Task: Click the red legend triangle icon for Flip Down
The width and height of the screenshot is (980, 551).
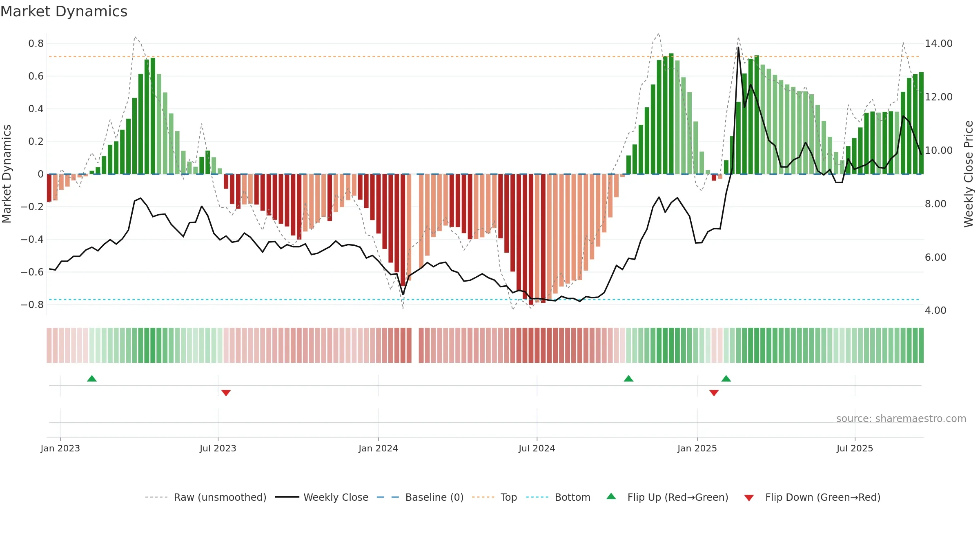Action: click(x=749, y=498)
